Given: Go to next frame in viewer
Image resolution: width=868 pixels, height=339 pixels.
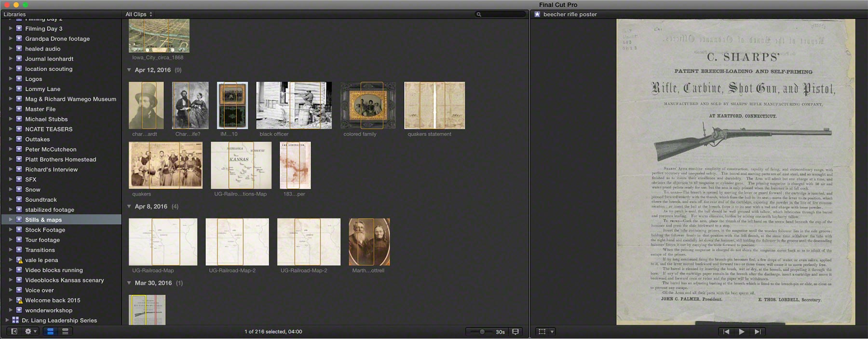Looking at the screenshot, I should tap(758, 332).
